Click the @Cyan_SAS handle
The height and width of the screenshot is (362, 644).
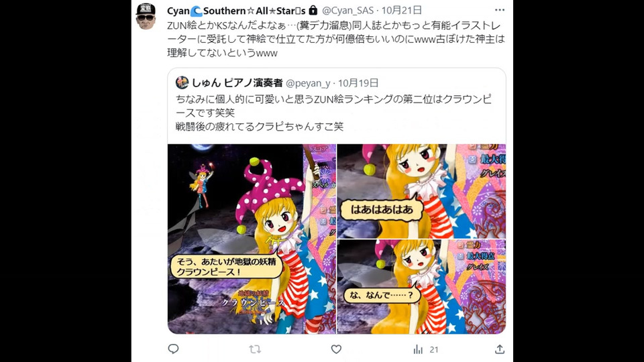pyautogui.click(x=347, y=11)
